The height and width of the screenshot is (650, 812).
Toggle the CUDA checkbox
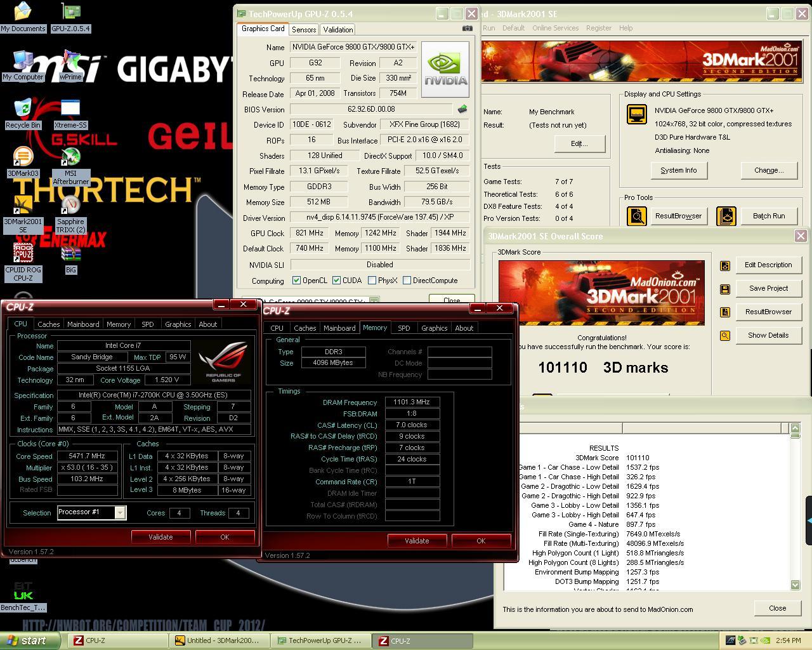coord(336,280)
